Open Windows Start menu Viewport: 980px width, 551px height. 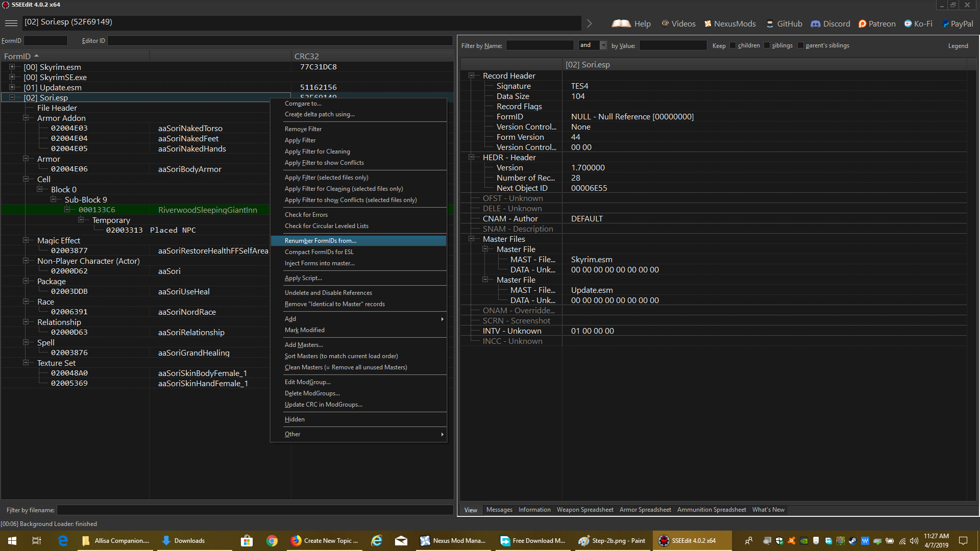pyautogui.click(x=12, y=541)
